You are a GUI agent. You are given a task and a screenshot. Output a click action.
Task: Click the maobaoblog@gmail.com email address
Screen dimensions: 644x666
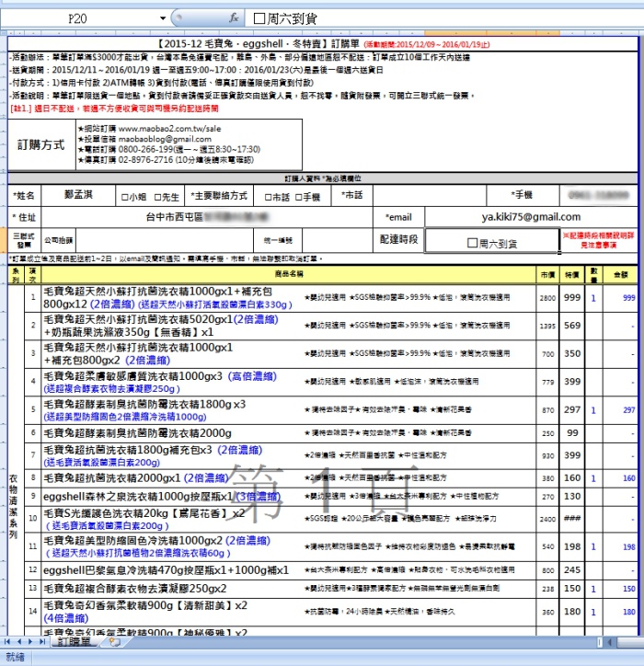click(x=165, y=139)
